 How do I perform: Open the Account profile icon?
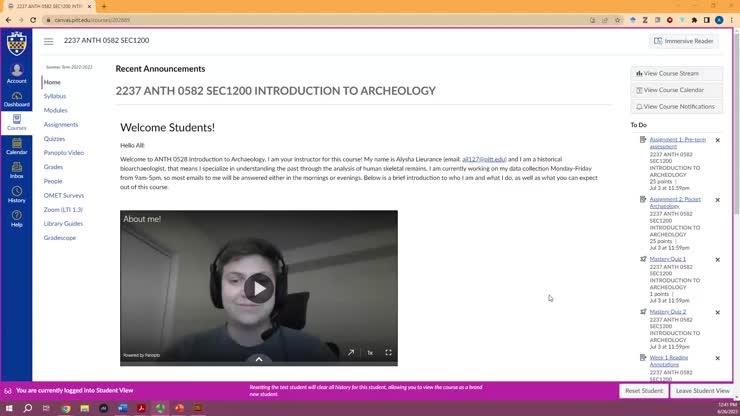[x=17, y=74]
